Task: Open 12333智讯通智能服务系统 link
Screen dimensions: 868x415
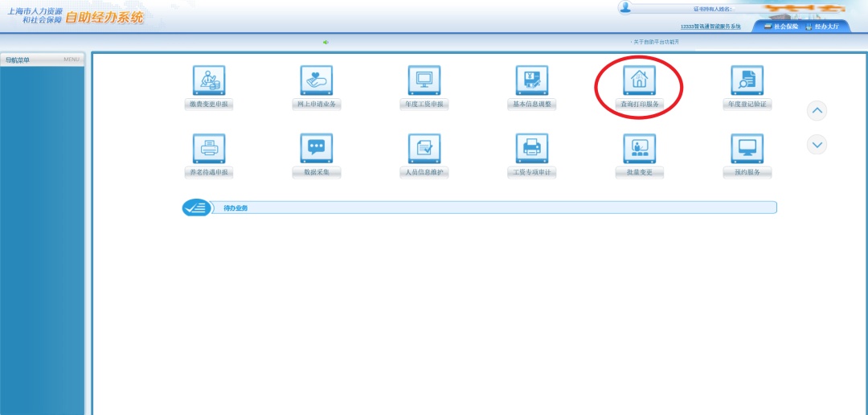Action: click(x=710, y=27)
